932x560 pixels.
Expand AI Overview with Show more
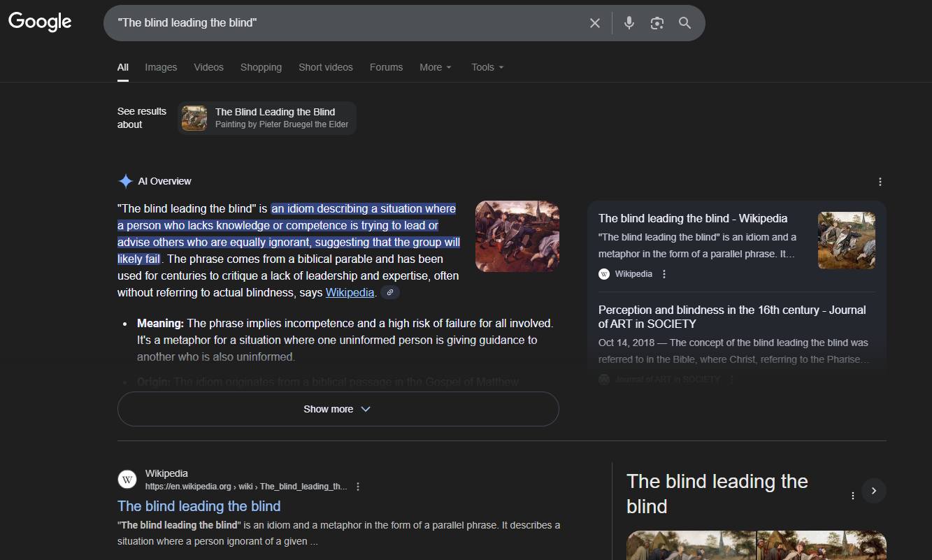coord(338,409)
